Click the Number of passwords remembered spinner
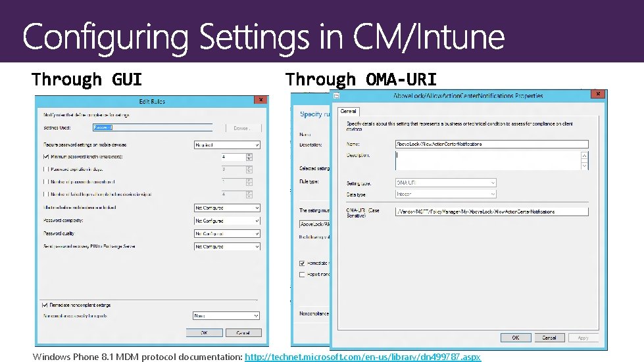Screen dimensions: 644x362 (249, 182)
